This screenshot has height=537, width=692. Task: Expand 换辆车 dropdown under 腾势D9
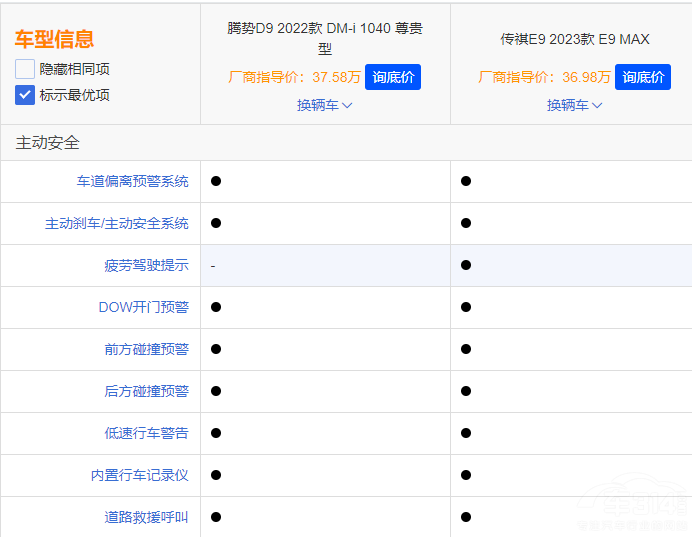[325, 105]
